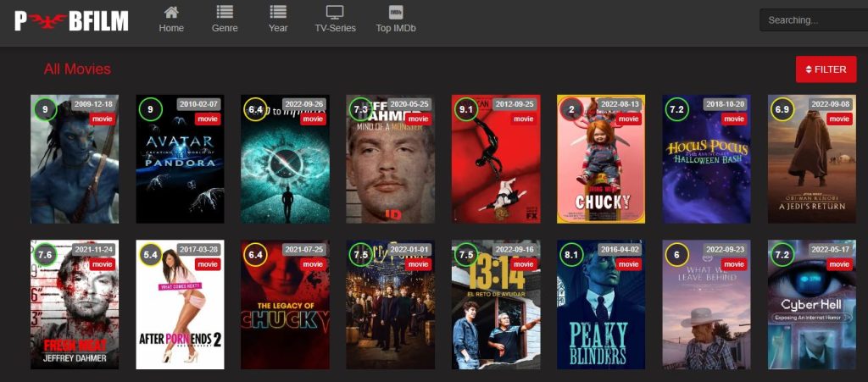Click the 2021-11-24 date label
868x382 pixels.
click(x=93, y=249)
